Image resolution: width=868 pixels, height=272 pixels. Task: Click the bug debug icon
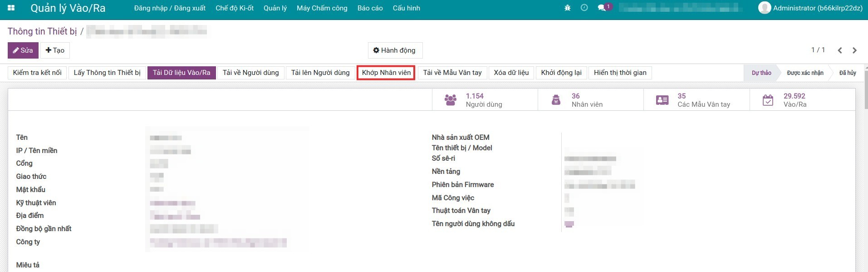(x=567, y=8)
